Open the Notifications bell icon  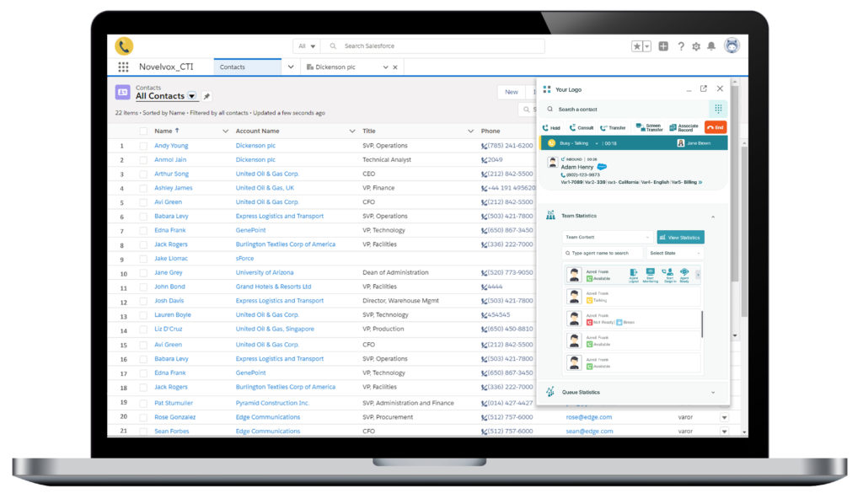pos(711,46)
